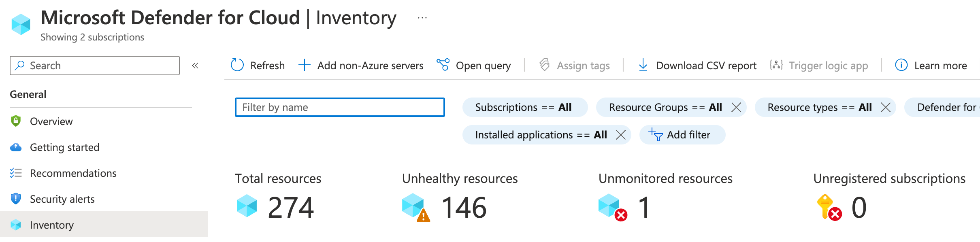Collapse the sidebar with the double chevron
Screen dimensions: 980x242
click(x=195, y=66)
